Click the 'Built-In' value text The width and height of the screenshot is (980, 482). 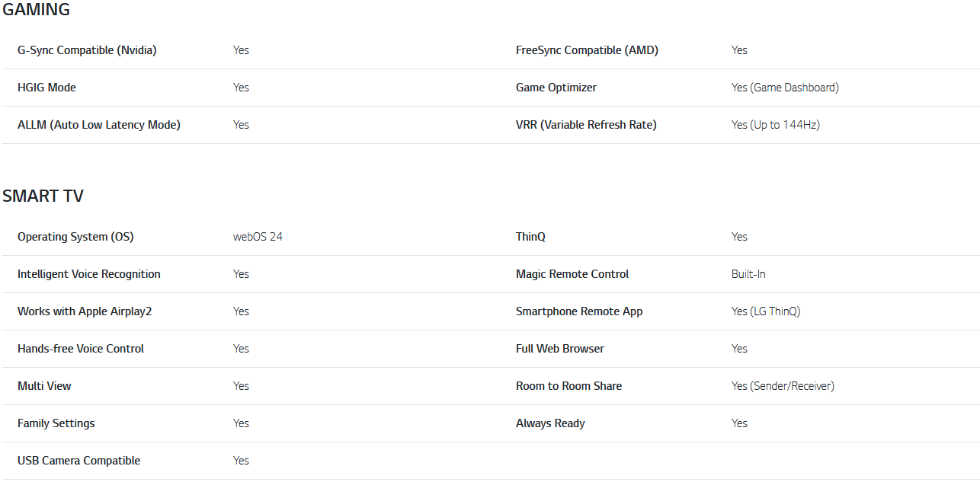pos(748,274)
